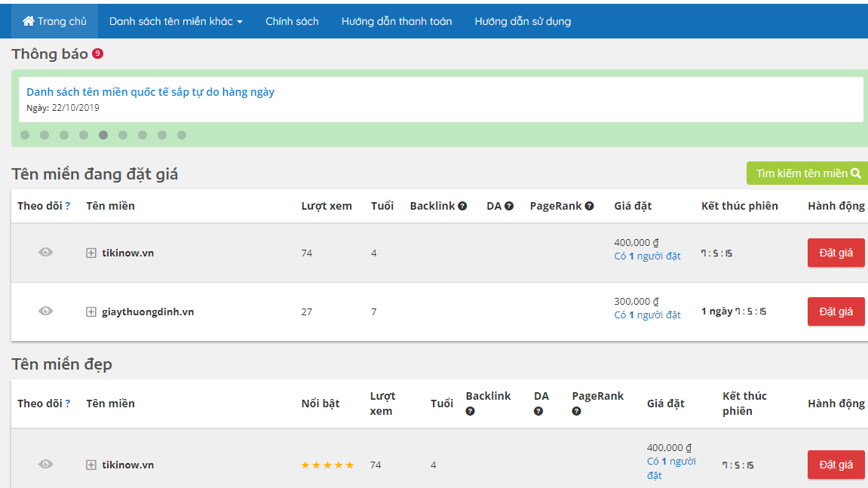This screenshot has width=868, height=488.
Task: Click help icon next to Backlink in bidding table
Action: pyautogui.click(x=462, y=206)
